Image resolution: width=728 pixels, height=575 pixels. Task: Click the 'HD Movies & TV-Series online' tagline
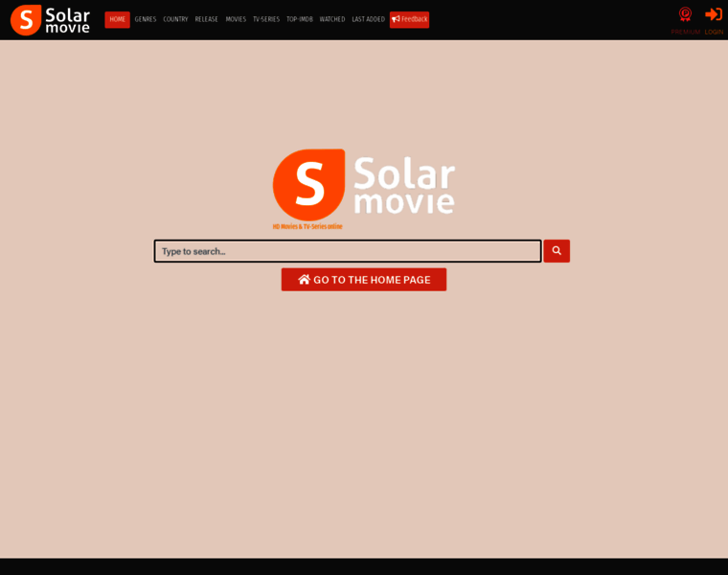click(x=307, y=226)
